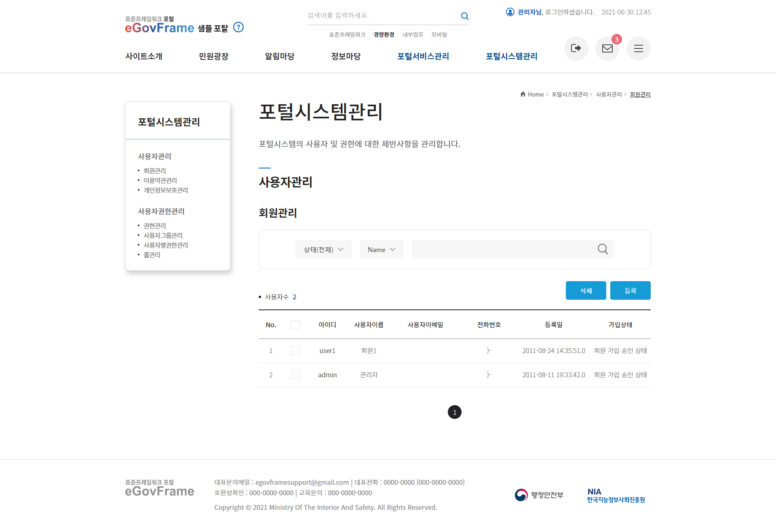Open the Name search type dropdown
The image size is (776, 532).
382,250
